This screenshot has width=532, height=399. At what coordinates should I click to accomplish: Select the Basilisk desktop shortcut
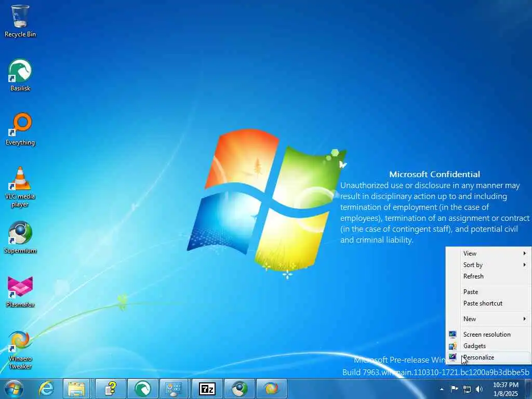point(20,75)
